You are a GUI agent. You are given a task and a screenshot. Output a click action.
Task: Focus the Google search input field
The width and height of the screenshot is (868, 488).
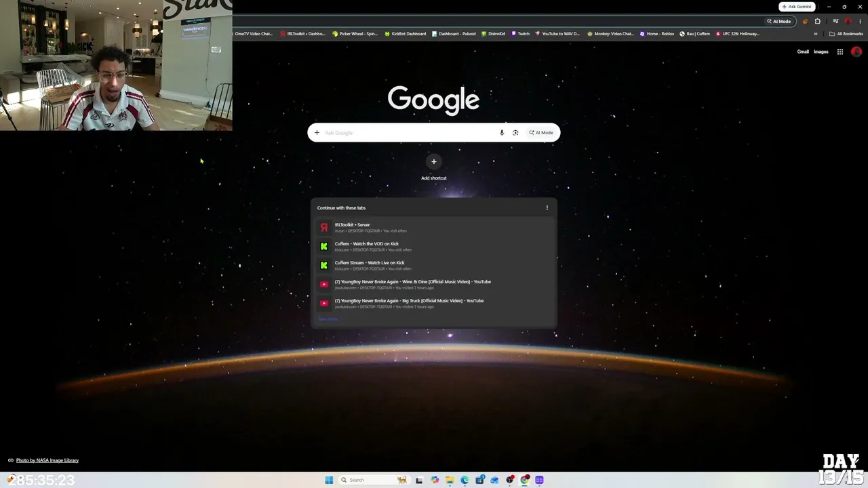coord(410,133)
